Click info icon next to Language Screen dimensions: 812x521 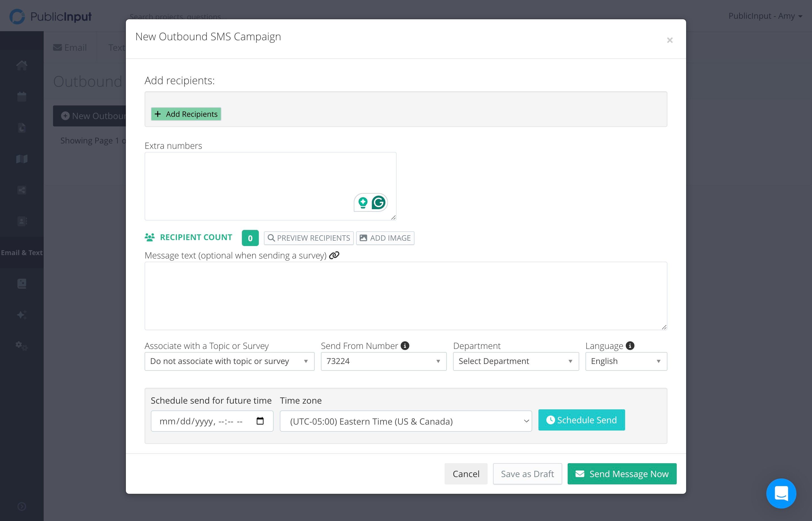click(630, 346)
